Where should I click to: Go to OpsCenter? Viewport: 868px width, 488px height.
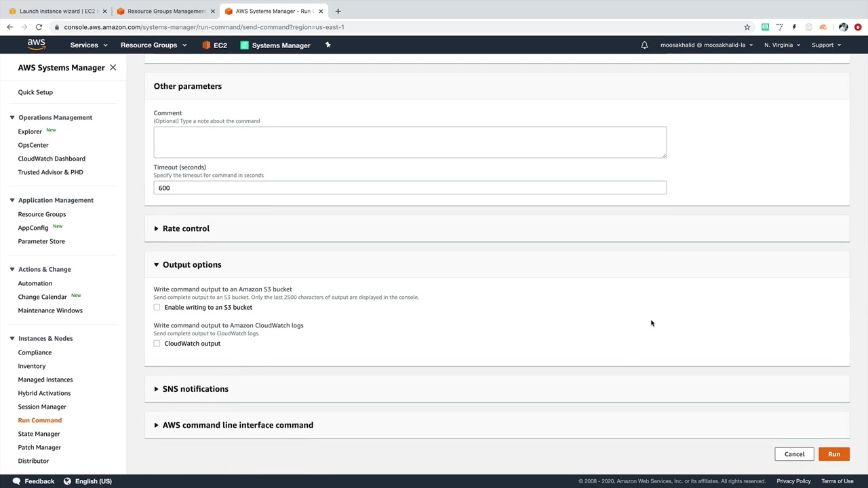point(33,145)
